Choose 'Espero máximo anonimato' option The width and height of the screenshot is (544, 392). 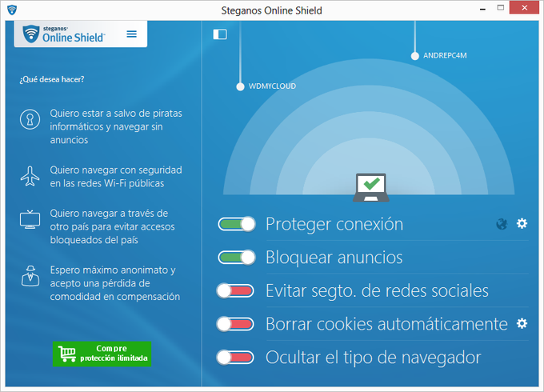point(115,283)
